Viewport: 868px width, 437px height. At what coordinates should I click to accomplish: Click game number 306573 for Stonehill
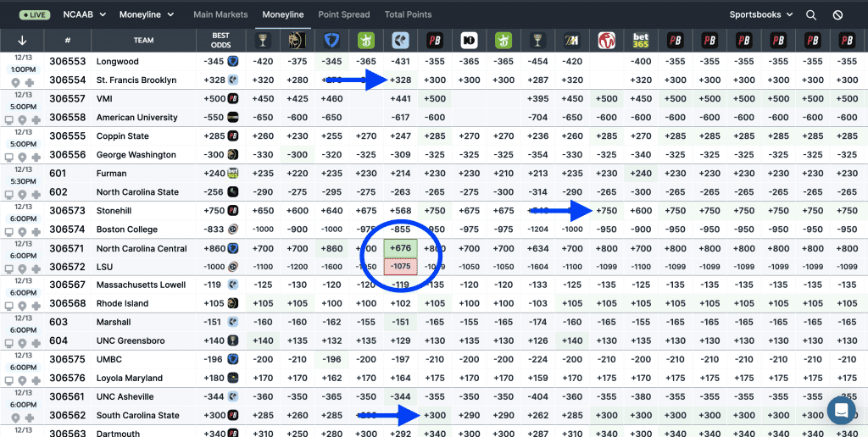coord(68,211)
